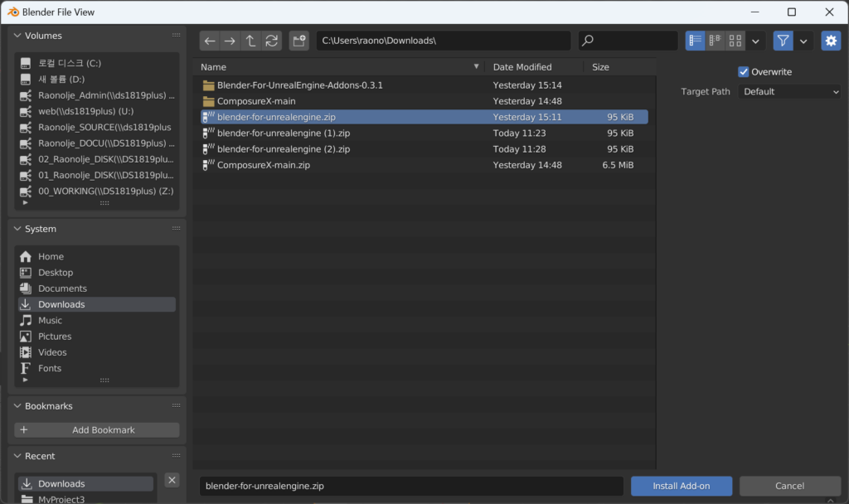Screen dimensions: 849x504
Task: Uncheck the Overwrite checkbox
Action: (x=744, y=72)
